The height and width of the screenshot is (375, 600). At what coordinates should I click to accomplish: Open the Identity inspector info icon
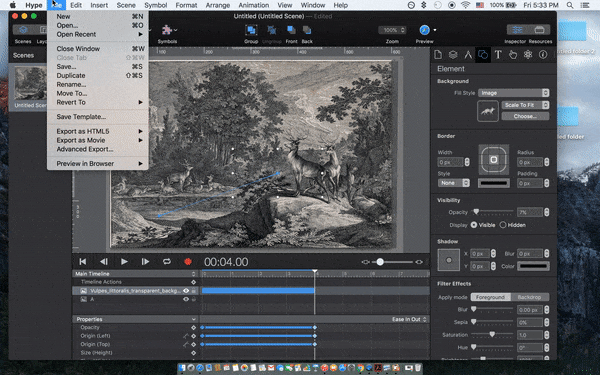point(543,55)
